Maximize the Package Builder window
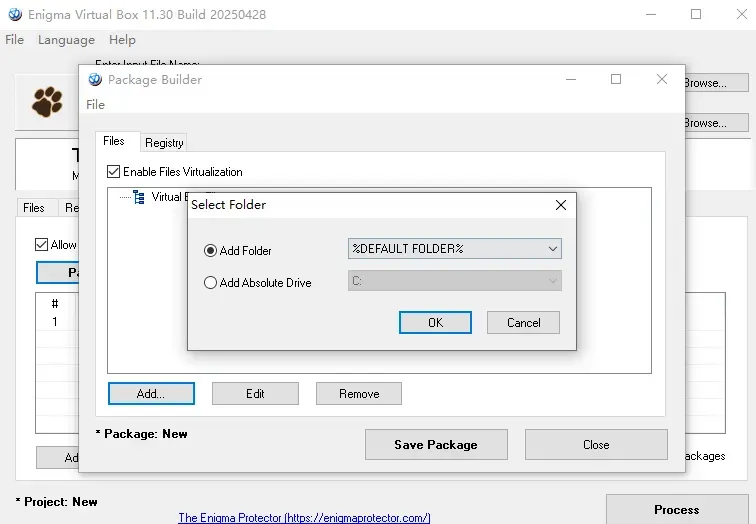 (616, 79)
